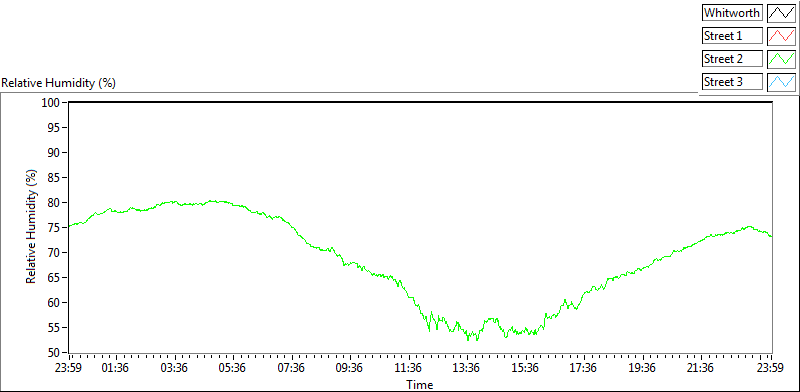Image resolution: width=800 pixels, height=392 pixels.
Task: Click the leftmost 23:59 time axis label
Action: click(69, 368)
